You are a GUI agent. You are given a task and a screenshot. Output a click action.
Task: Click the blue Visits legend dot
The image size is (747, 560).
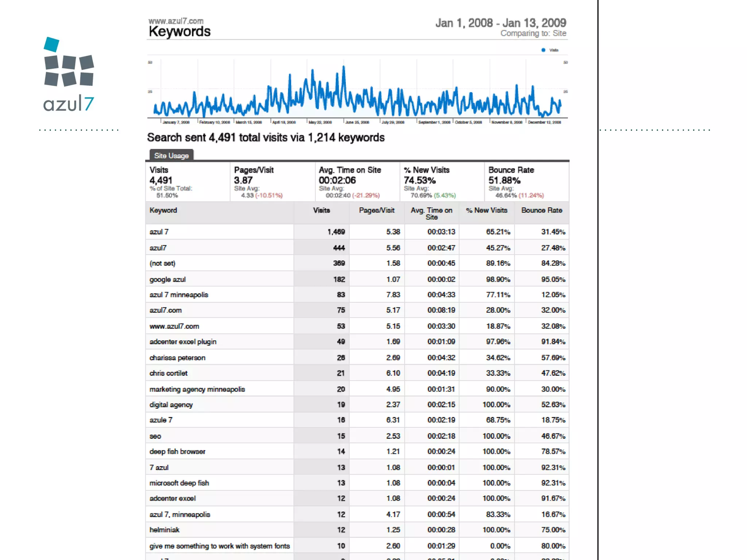(x=543, y=50)
